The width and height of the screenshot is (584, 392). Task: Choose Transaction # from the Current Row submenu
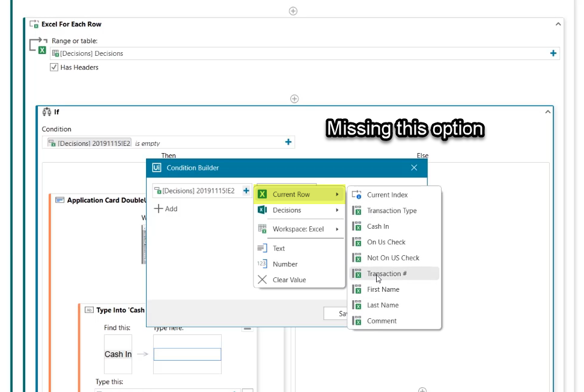pos(394,274)
